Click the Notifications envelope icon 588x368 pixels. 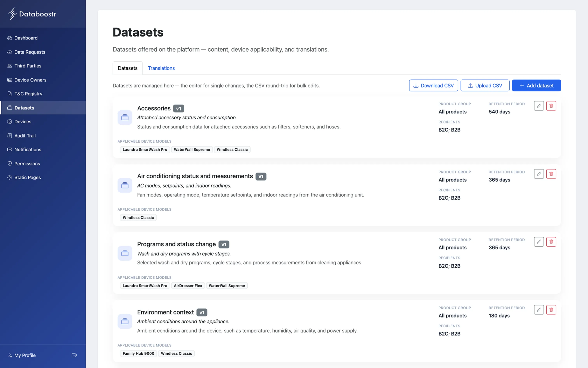[10, 150]
